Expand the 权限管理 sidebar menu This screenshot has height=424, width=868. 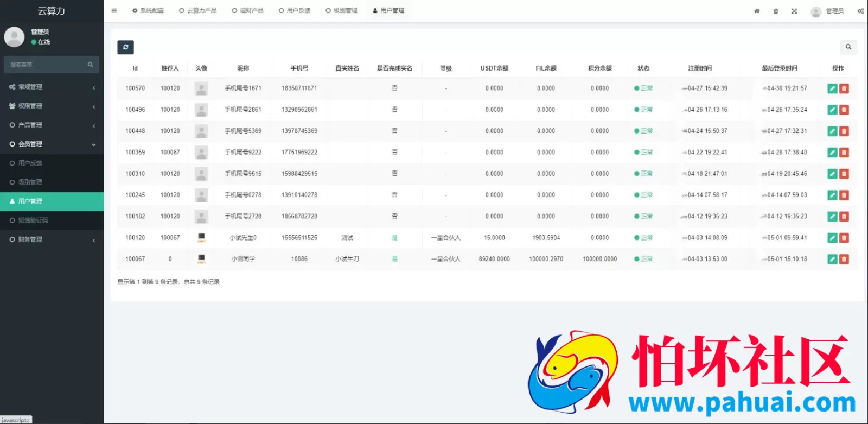point(52,106)
